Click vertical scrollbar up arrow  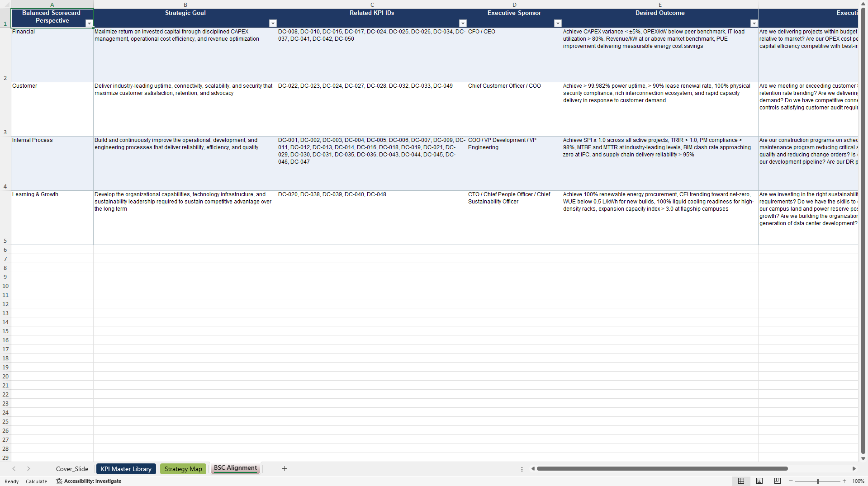click(863, 4)
